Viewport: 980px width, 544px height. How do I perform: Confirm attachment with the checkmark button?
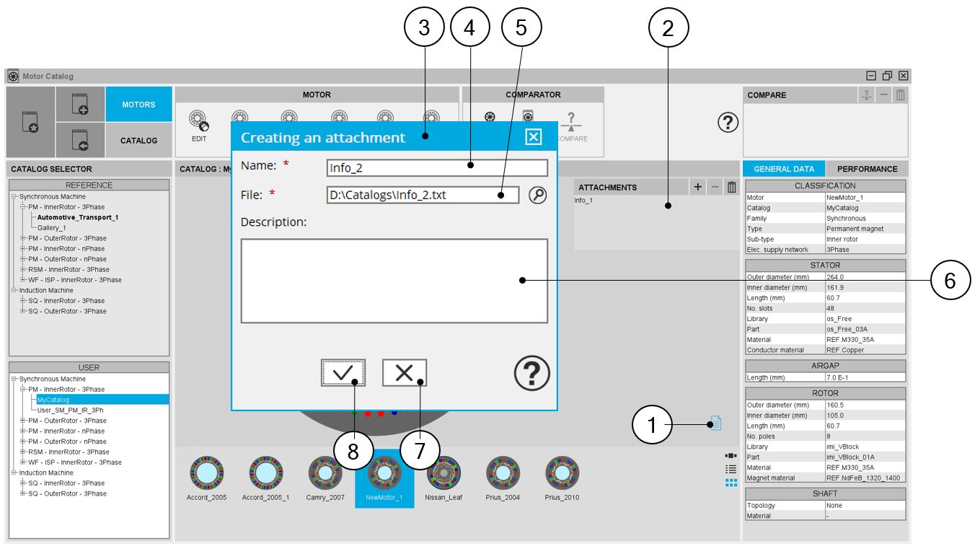click(343, 372)
